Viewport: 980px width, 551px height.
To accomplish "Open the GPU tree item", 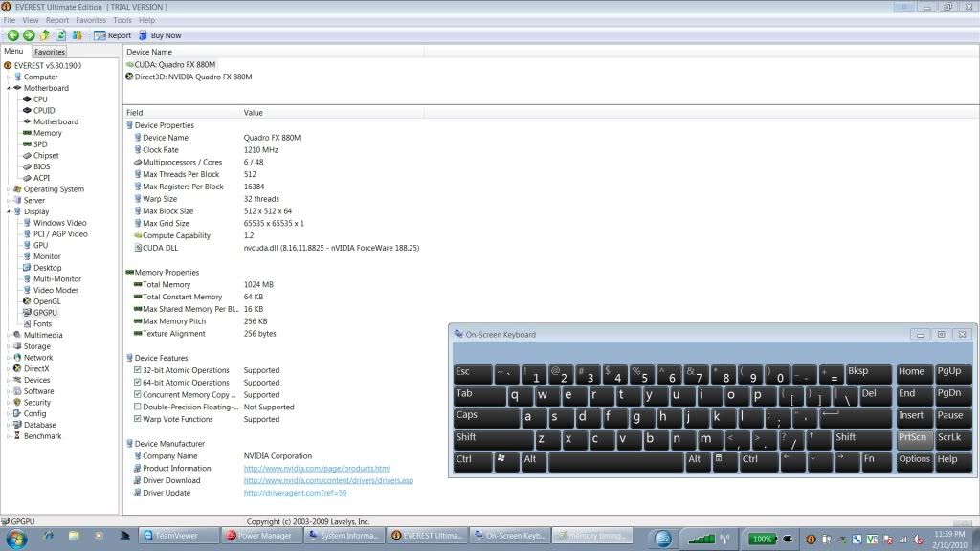I will tap(40, 246).
